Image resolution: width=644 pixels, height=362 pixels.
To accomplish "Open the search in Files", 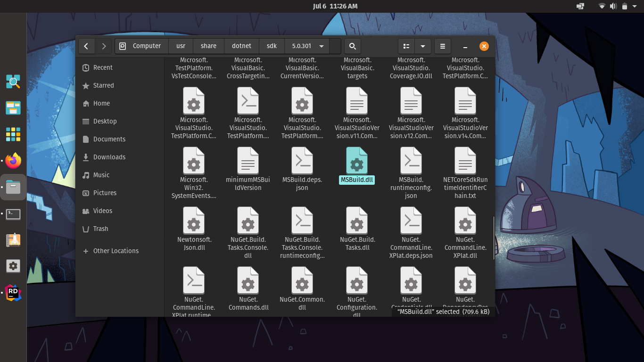I will pos(352,46).
